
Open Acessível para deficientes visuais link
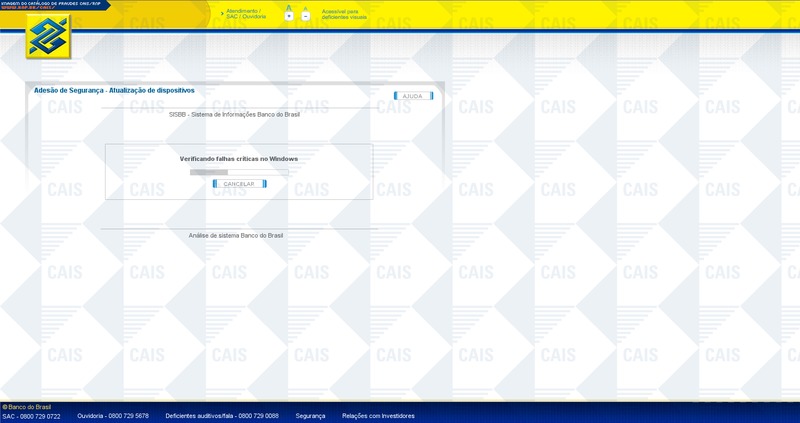click(345, 14)
